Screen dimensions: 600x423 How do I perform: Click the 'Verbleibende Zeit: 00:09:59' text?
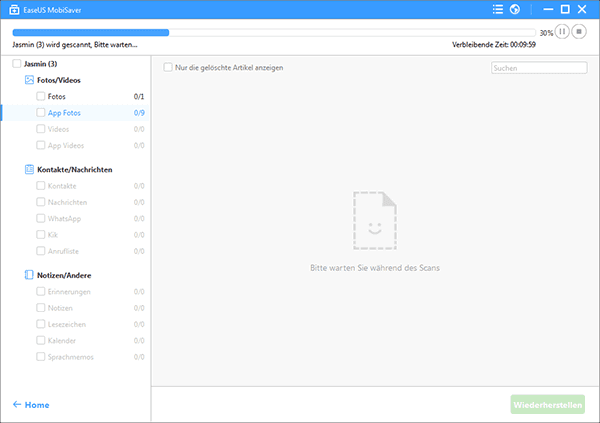coord(494,45)
